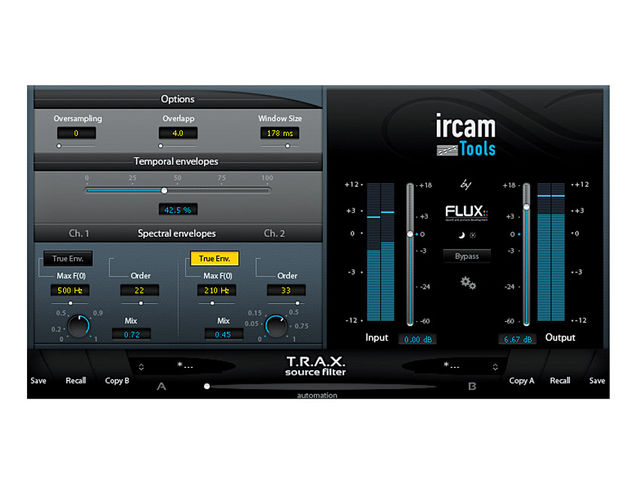This screenshot has height=480, width=640.
Task: Switch to night mode moon icon
Action: 461,235
